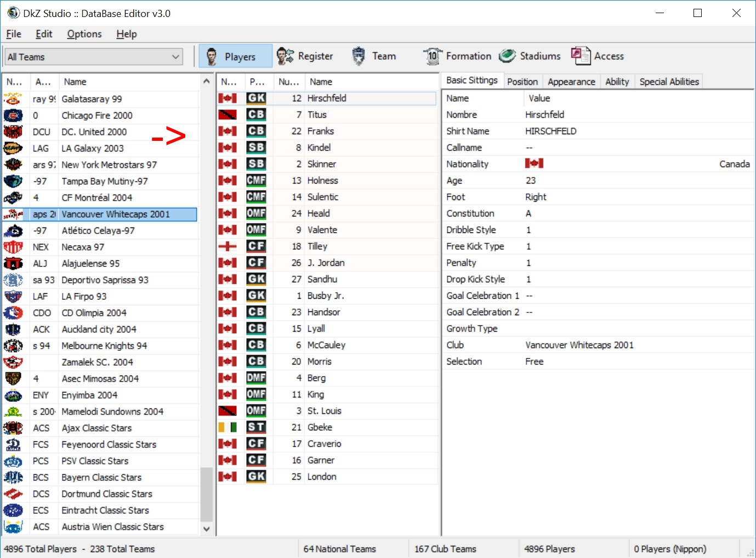Click the Selection value Free
This screenshot has width=756, height=558.
[x=535, y=361]
